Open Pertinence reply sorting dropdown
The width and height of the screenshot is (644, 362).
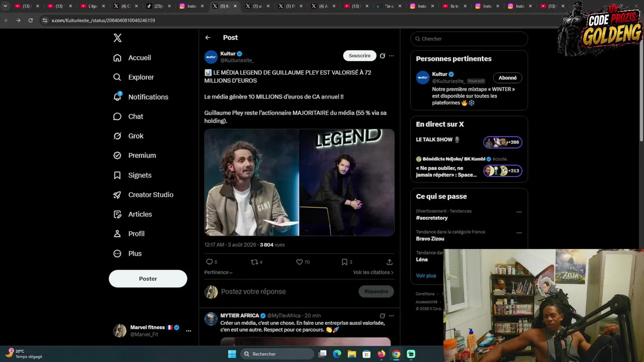pyautogui.click(x=218, y=273)
